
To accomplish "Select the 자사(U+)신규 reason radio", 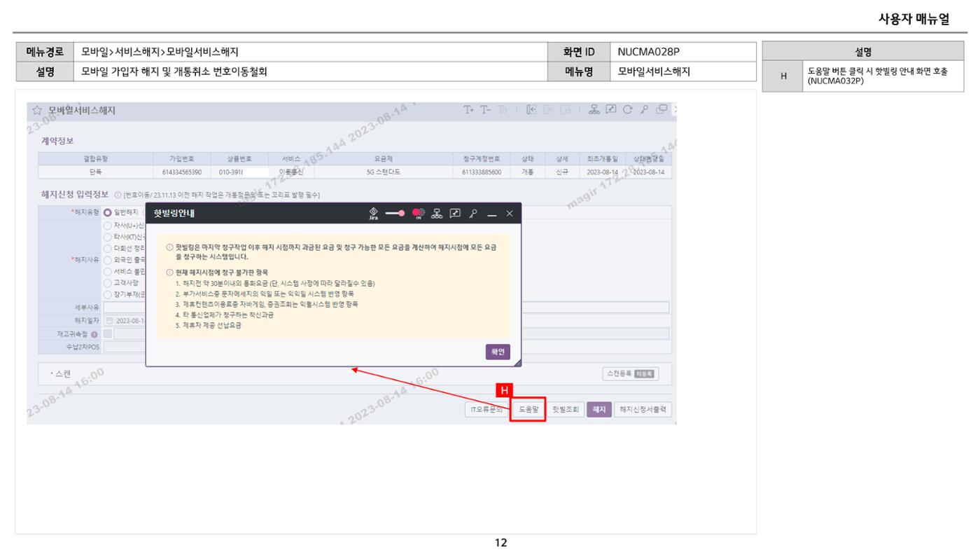I will click(107, 226).
